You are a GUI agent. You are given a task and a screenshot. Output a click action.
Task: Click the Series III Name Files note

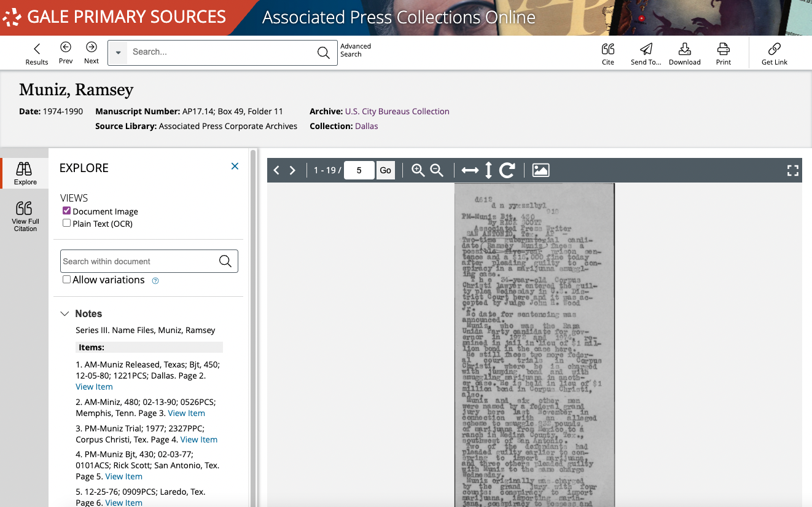click(146, 330)
